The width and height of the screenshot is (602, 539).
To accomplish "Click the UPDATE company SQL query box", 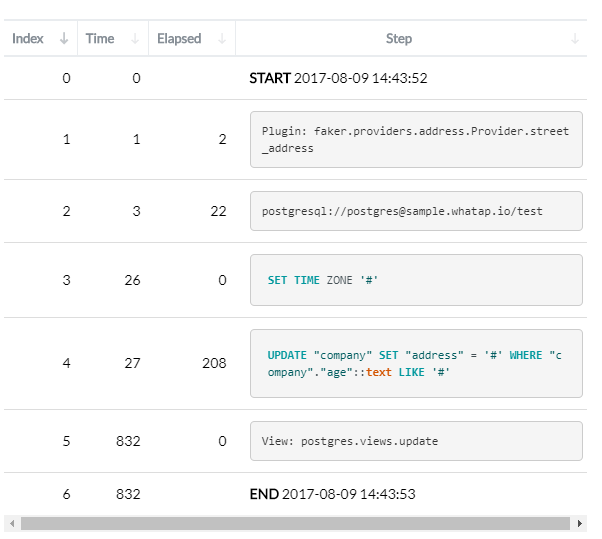I will click(416, 363).
